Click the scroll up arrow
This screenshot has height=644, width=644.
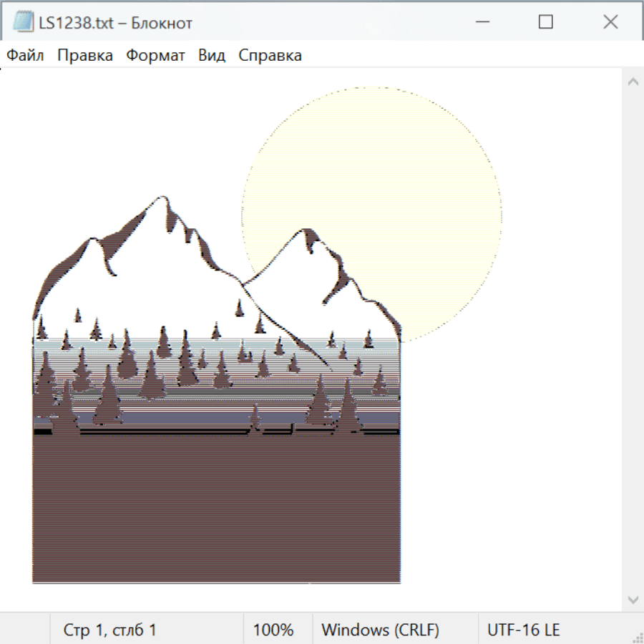click(633, 82)
